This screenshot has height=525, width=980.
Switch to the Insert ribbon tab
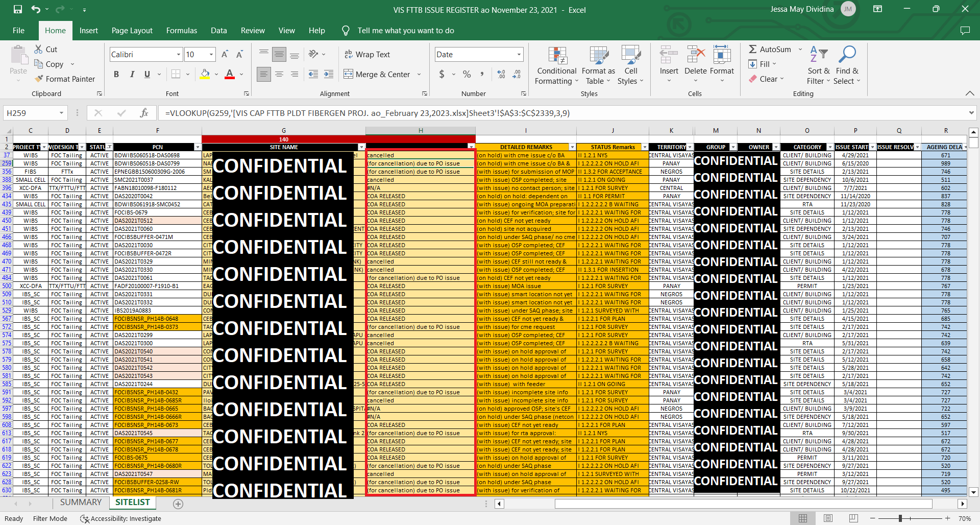point(88,31)
